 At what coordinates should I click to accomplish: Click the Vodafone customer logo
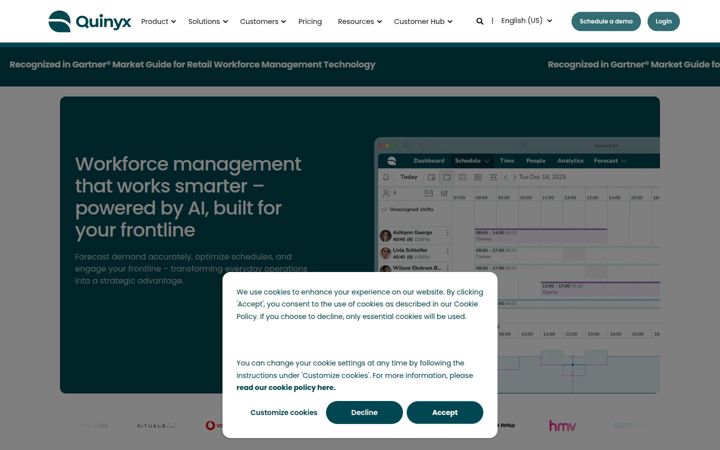pos(214,426)
